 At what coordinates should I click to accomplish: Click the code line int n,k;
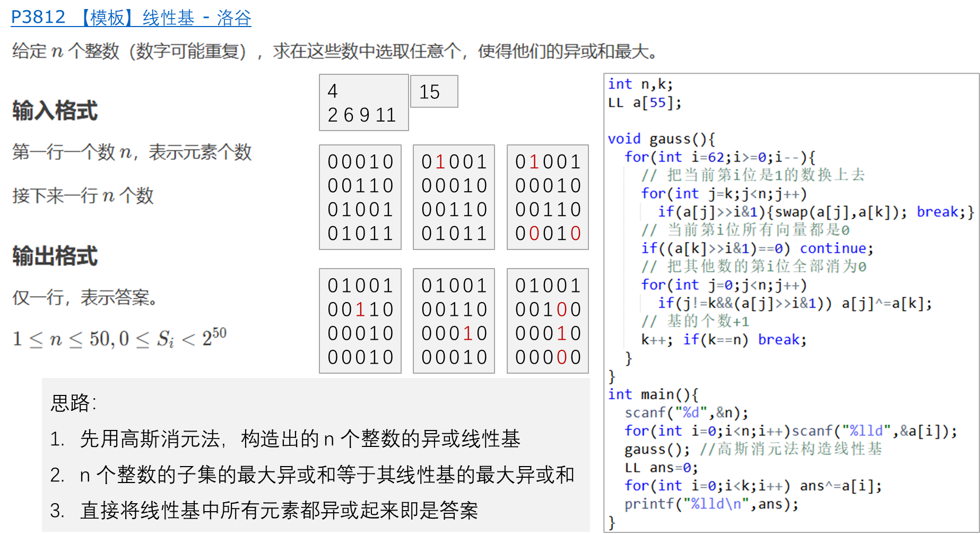(x=640, y=84)
